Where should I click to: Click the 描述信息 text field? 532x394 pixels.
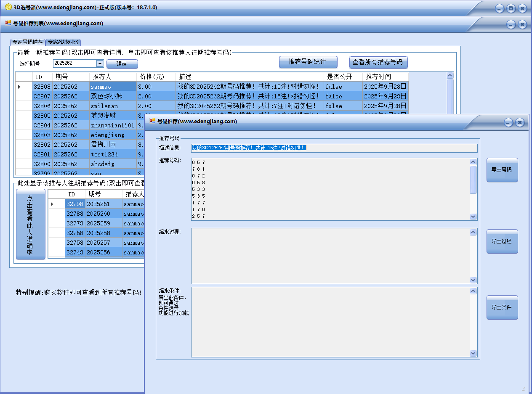(x=334, y=148)
